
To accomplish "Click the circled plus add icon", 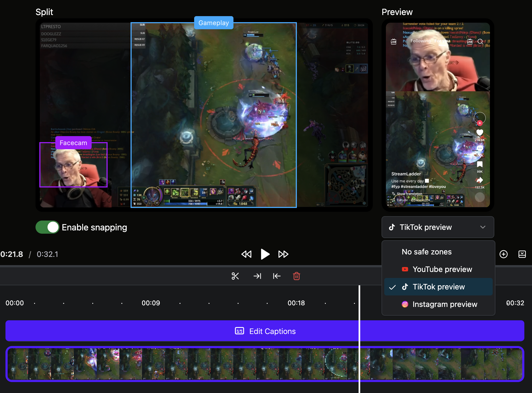I will pyautogui.click(x=504, y=254).
